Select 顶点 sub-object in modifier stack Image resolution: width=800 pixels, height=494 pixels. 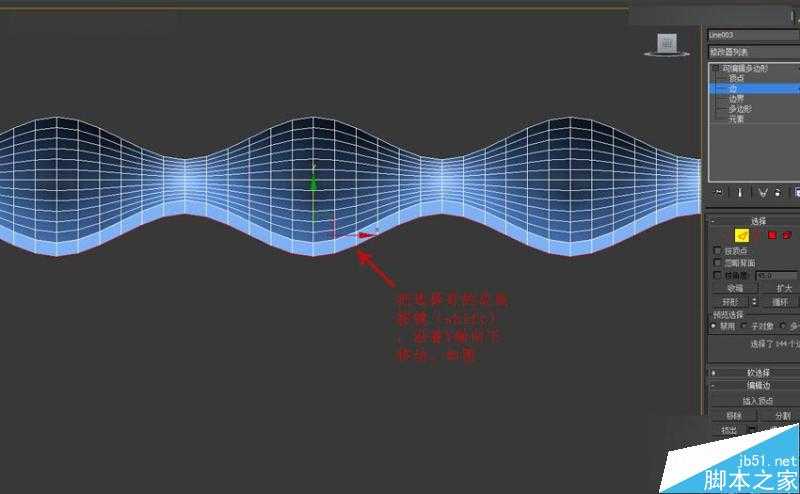pos(736,78)
